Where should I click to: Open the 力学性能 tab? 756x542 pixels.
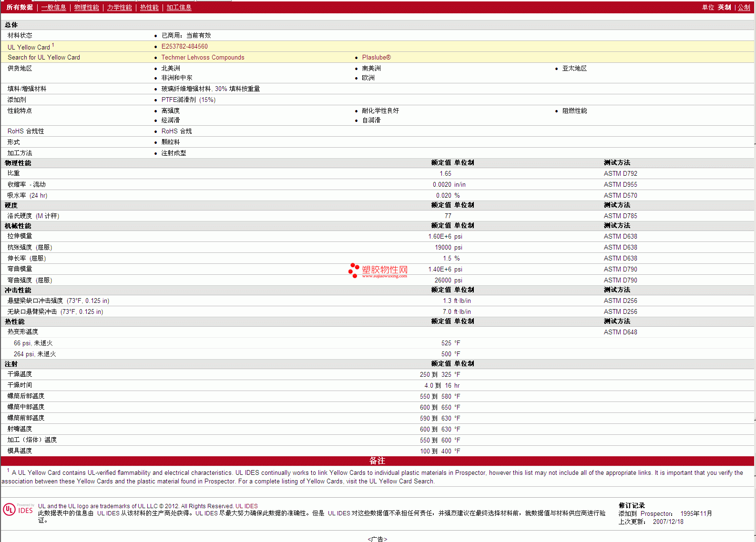(x=120, y=8)
